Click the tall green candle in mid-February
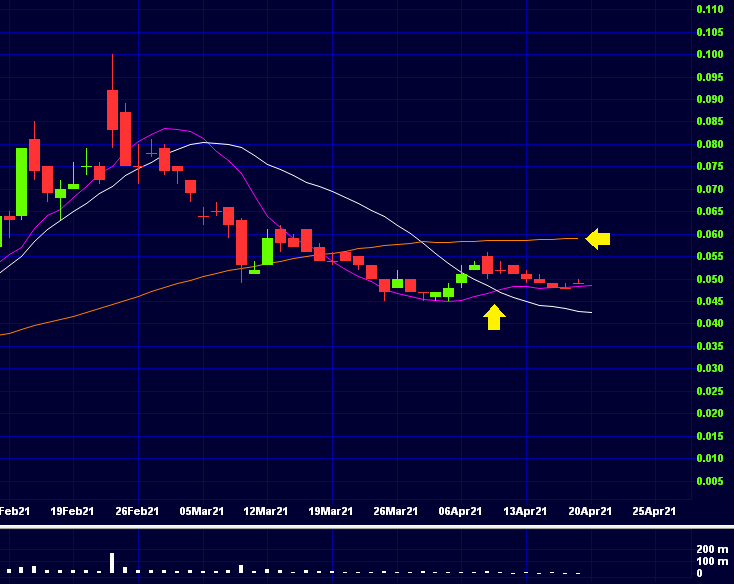Viewport: 734px width, 584px height. 22,182
